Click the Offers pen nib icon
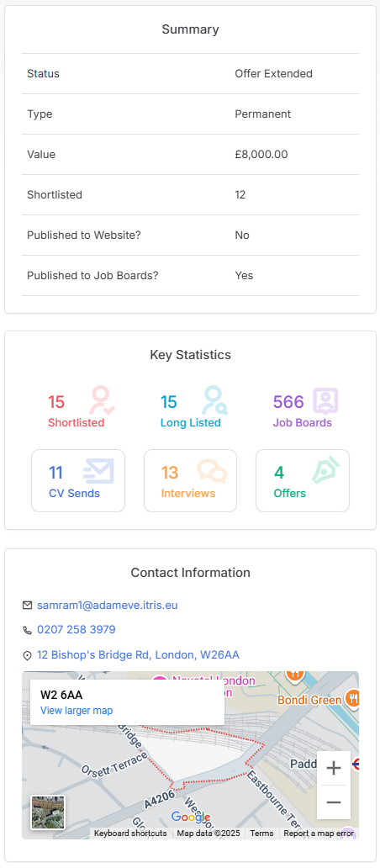 coord(326,471)
